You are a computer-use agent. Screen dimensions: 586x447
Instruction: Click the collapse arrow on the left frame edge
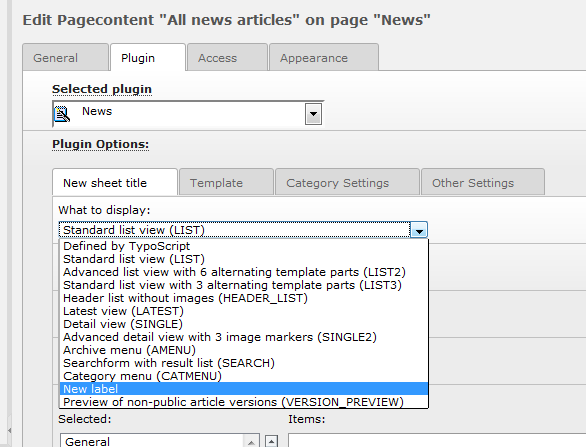point(9,431)
